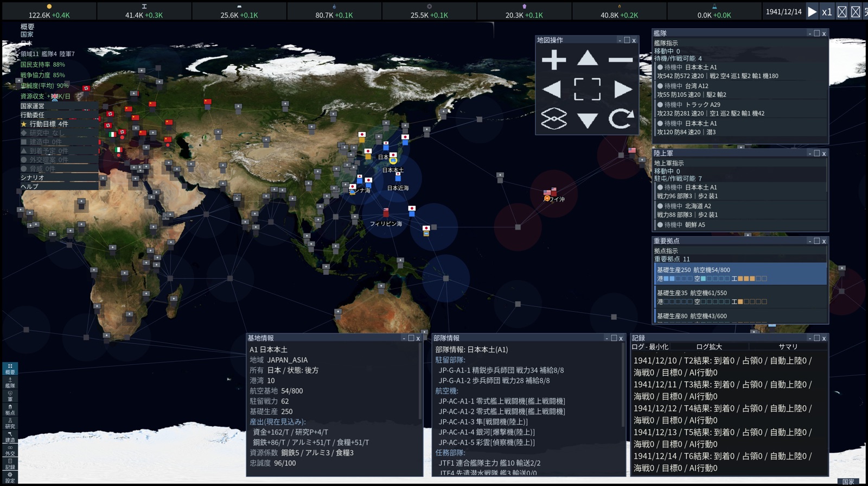Open 設定 settings sidebar icon

pyautogui.click(x=10, y=477)
